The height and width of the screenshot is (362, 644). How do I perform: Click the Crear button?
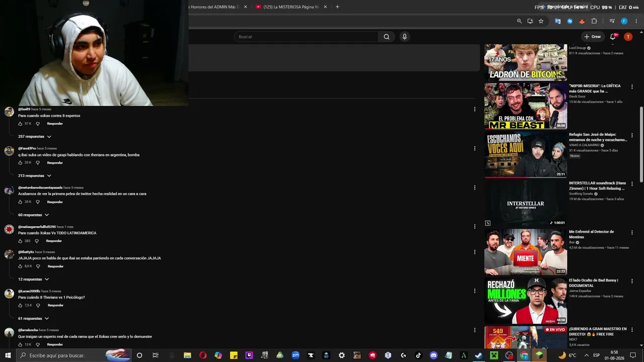coord(593,37)
